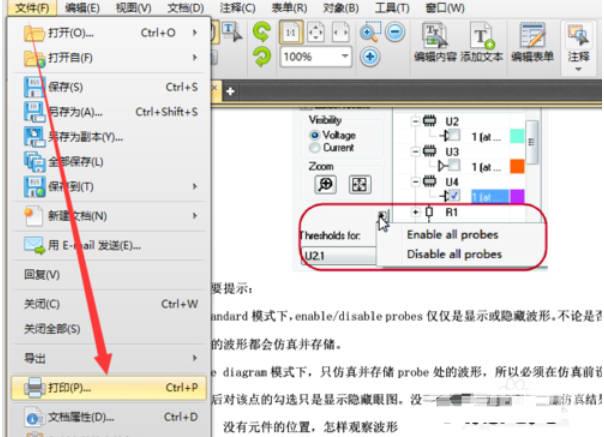Open the 窗口(W) menu
The width and height of the screenshot is (604, 437).
[x=445, y=8]
